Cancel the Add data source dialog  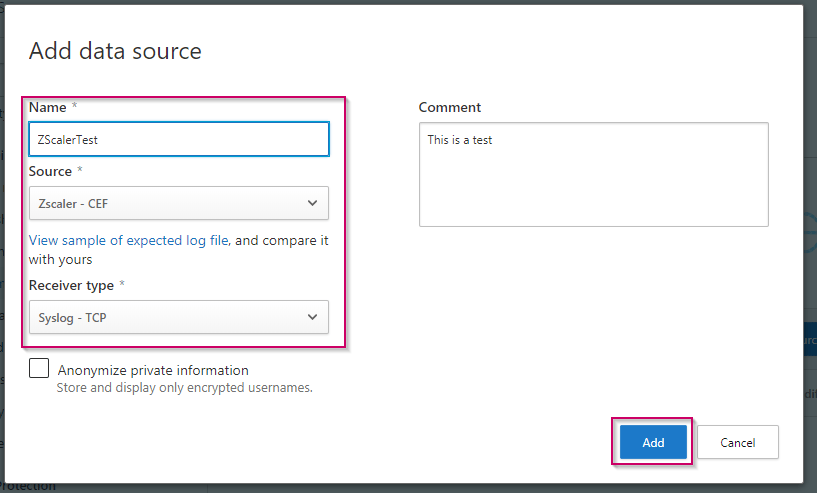point(737,442)
